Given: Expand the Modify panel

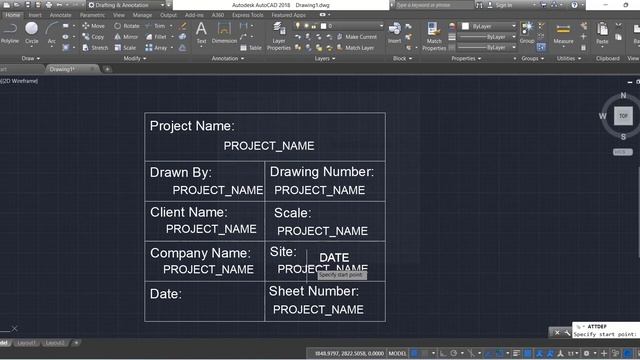Looking at the screenshot, I should [x=135, y=58].
